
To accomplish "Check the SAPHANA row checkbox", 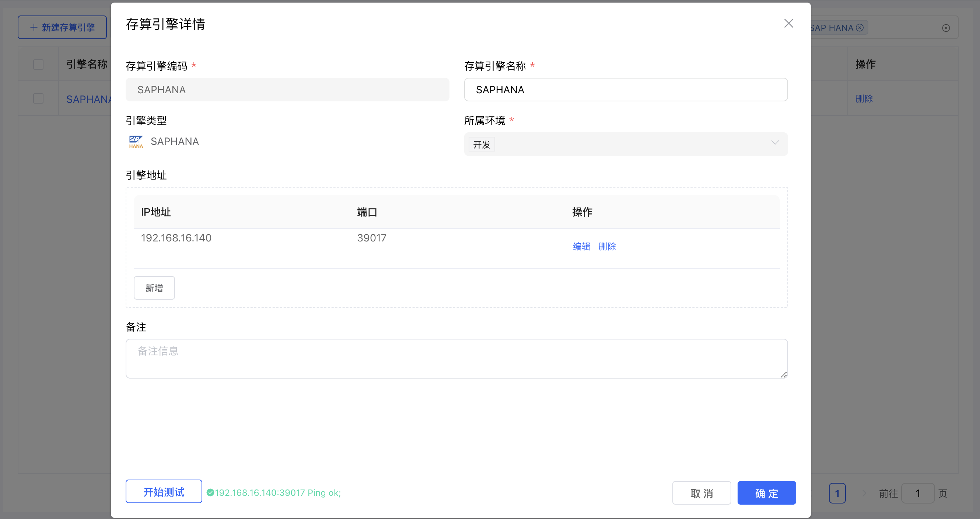I will point(38,98).
